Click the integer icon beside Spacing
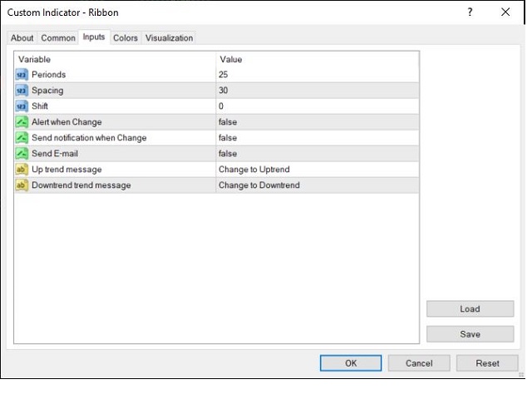This screenshot has width=532, height=399. point(22,91)
